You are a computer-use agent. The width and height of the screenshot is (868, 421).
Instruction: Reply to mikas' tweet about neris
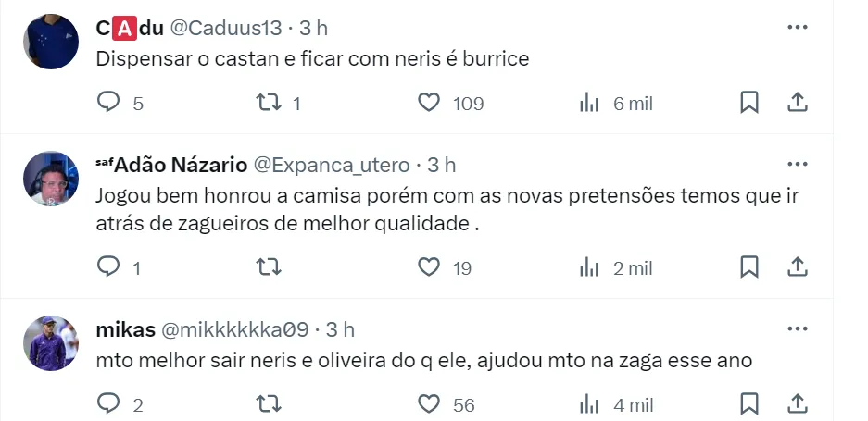[109, 404]
